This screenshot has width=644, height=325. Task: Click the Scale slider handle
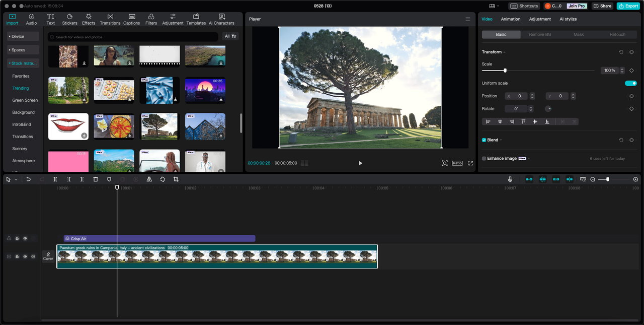[x=505, y=71]
